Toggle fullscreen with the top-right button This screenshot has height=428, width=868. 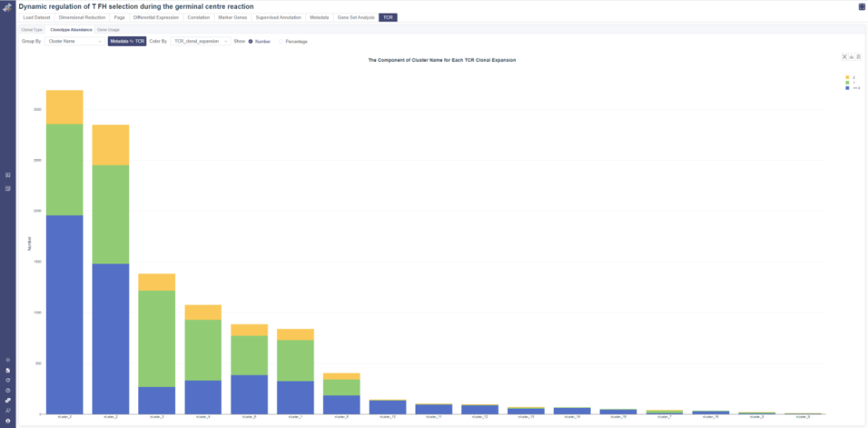pyautogui.click(x=862, y=6)
